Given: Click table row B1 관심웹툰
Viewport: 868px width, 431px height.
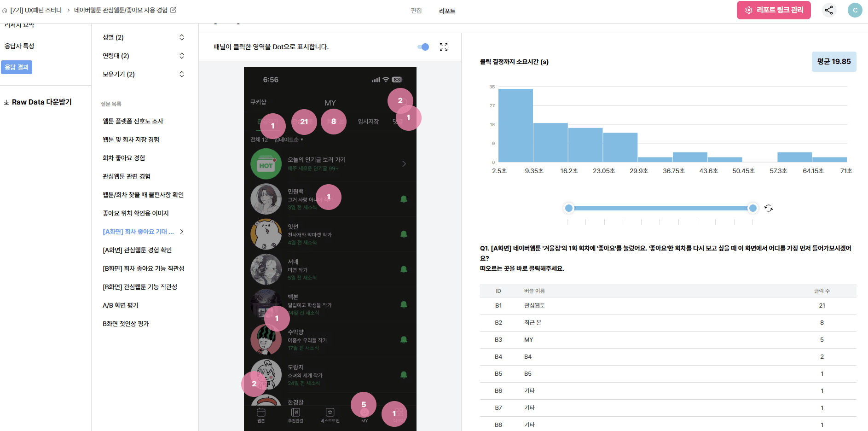Looking at the screenshot, I should pyautogui.click(x=668, y=306).
